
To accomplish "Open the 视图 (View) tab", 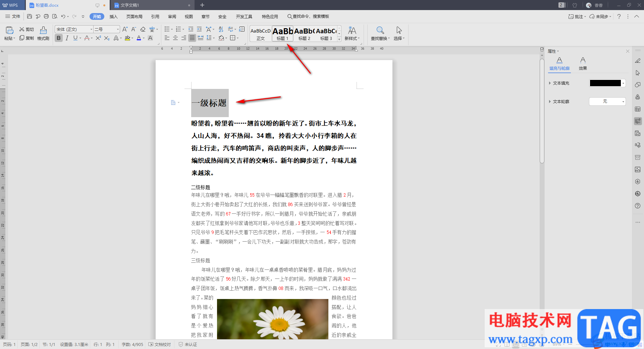I will [189, 16].
